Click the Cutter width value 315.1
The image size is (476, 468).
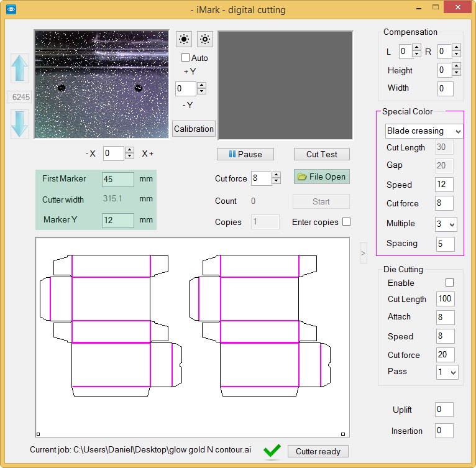112,199
